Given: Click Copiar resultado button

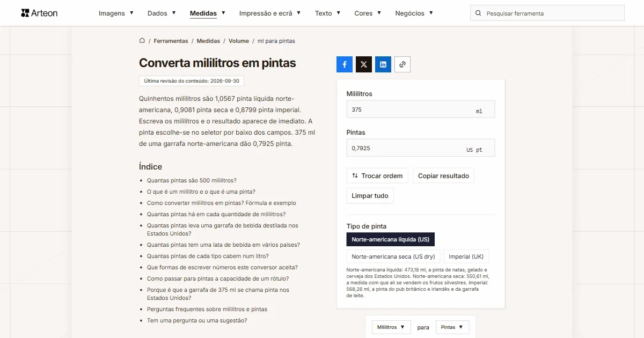Looking at the screenshot, I should coord(443,175).
